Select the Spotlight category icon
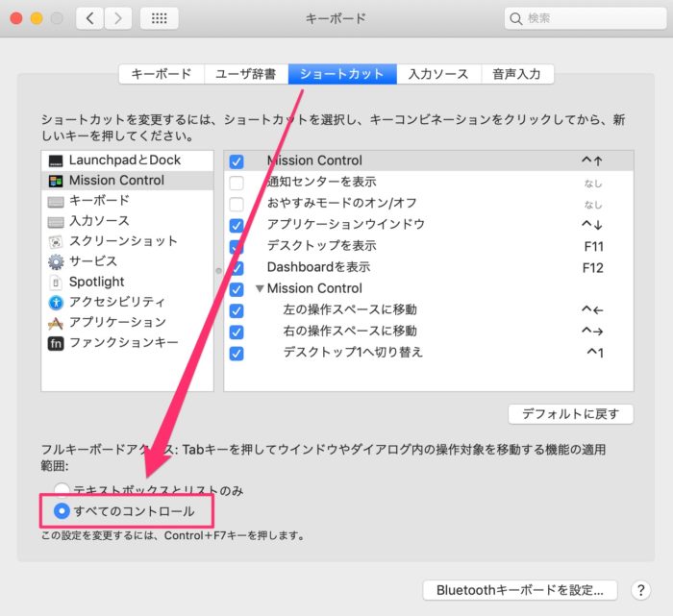The height and width of the screenshot is (616, 673). (56, 282)
